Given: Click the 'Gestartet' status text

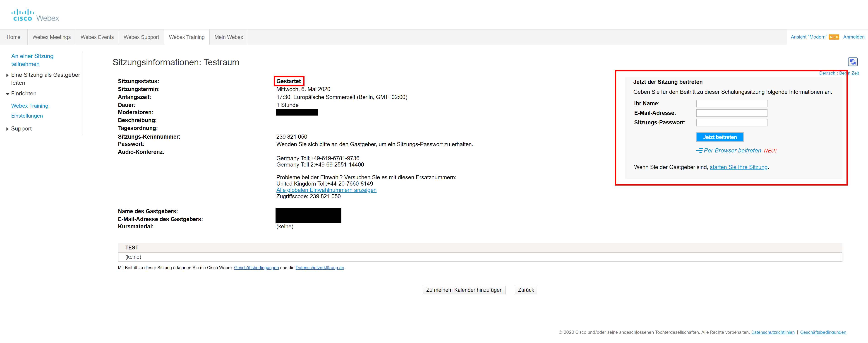Looking at the screenshot, I should [288, 81].
